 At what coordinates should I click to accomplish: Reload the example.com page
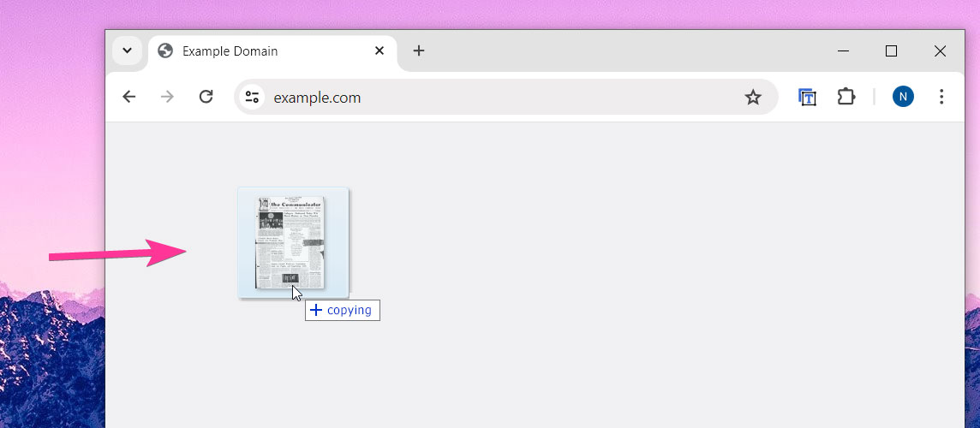coord(206,97)
